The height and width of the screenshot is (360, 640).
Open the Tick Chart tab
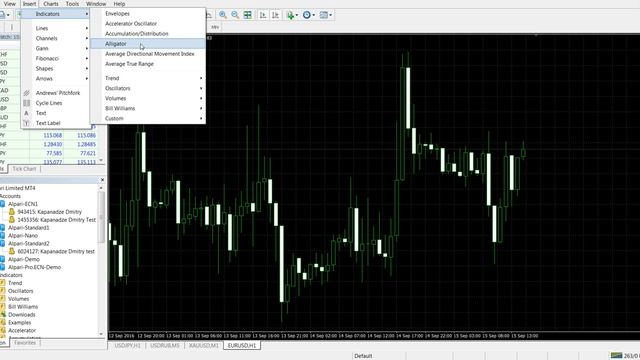[24, 169]
